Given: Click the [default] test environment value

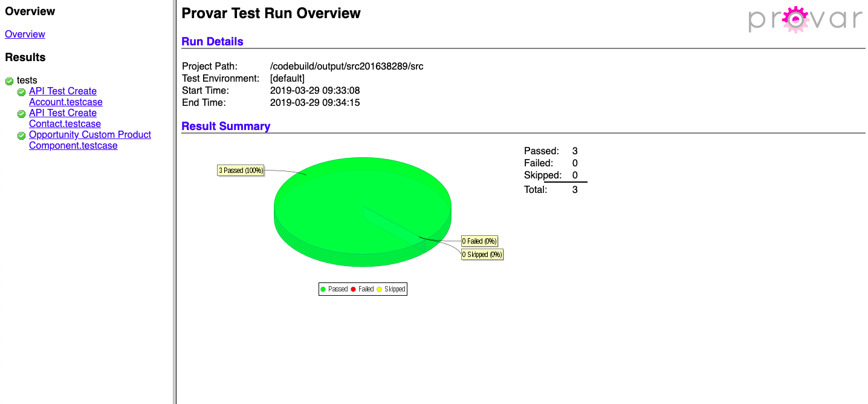Looking at the screenshot, I should point(287,79).
